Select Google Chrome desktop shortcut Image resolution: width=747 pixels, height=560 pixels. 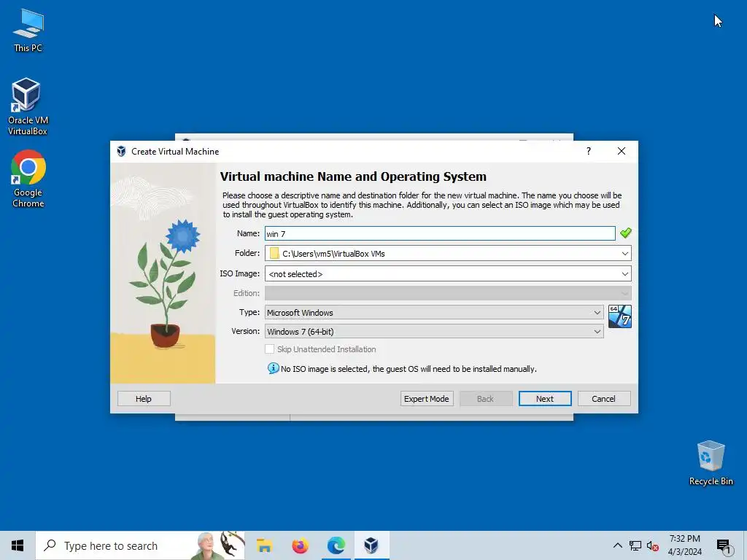(x=28, y=179)
